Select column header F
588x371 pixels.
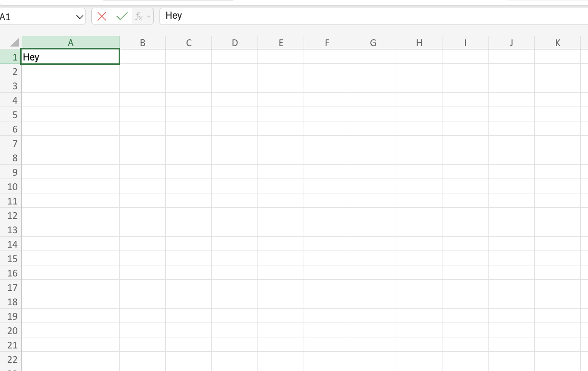click(x=327, y=42)
